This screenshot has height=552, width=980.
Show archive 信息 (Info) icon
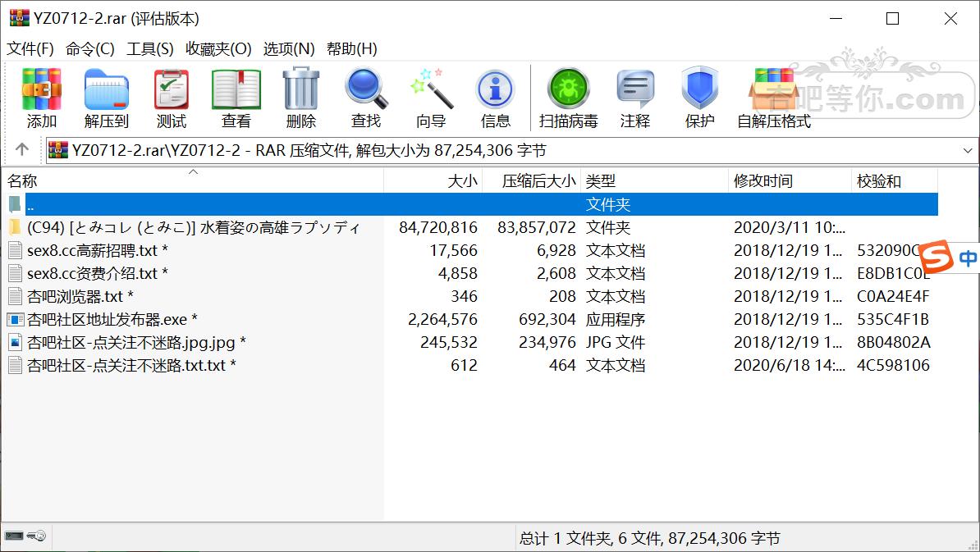pyautogui.click(x=496, y=98)
